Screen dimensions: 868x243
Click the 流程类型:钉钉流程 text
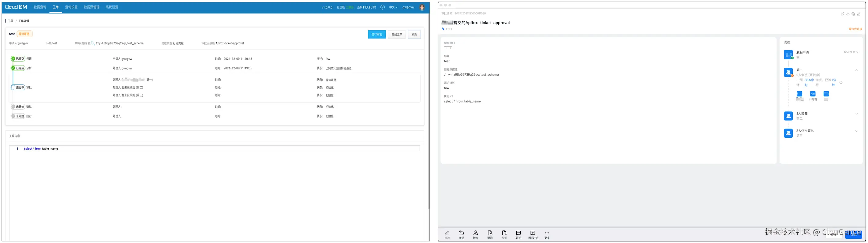172,43
